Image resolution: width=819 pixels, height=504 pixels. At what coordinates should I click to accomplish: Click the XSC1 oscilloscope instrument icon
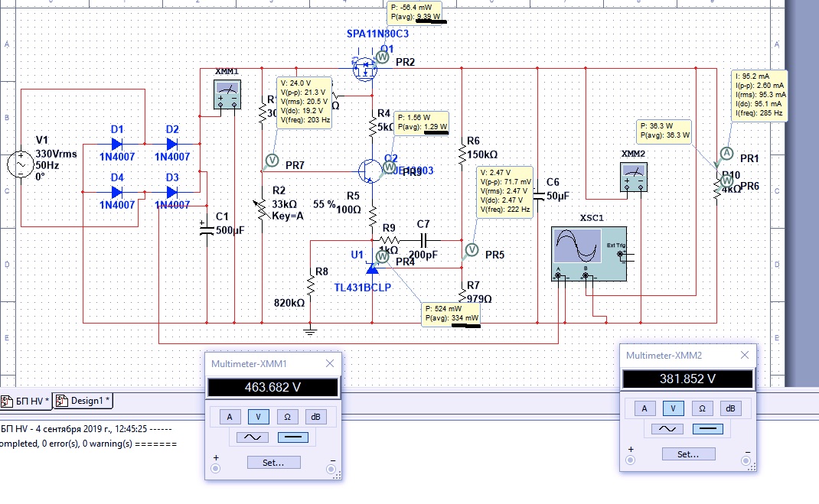click(x=588, y=253)
